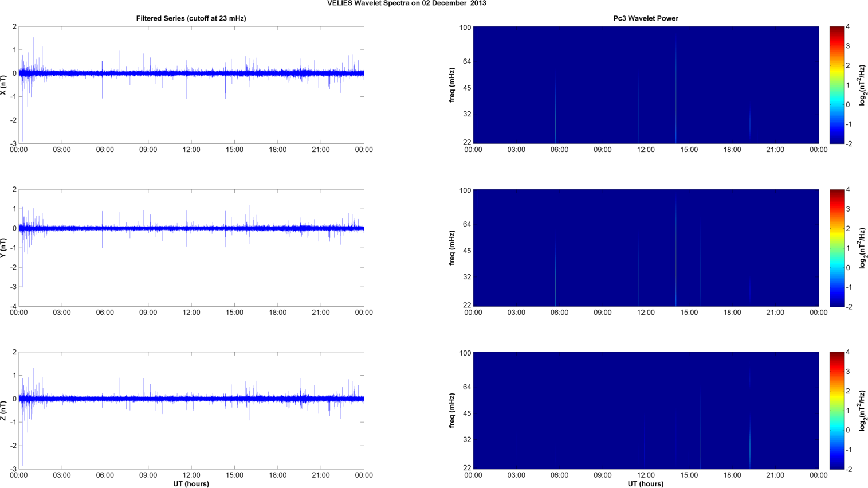Click the top Pc3 wavelet power spectrogram
The width and height of the screenshot is (868, 488).
pyautogui.click(x=646, y=85)
